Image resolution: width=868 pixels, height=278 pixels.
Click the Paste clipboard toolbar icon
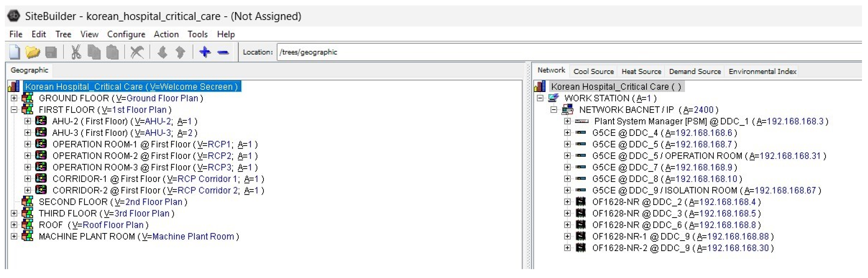tap(112, 52)
